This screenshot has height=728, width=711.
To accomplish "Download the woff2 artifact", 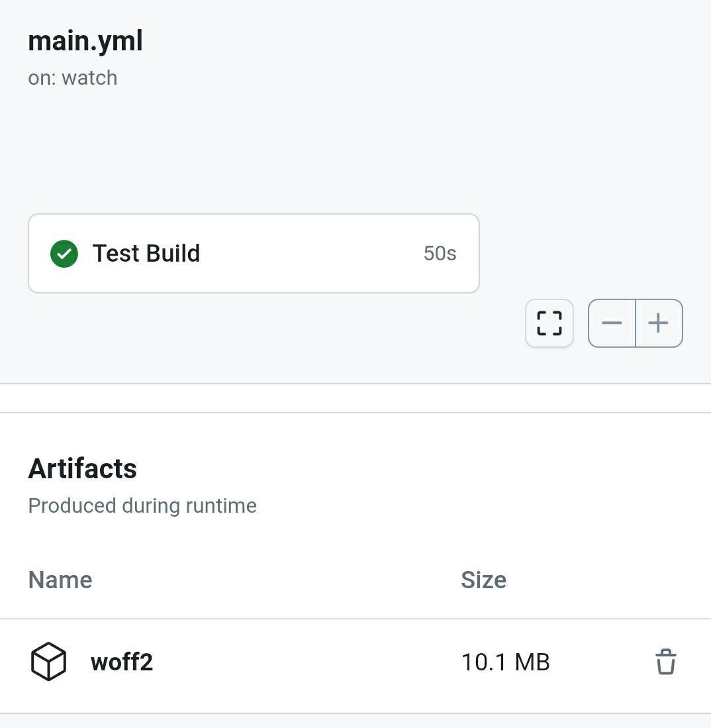I will (x=122, y=662).
